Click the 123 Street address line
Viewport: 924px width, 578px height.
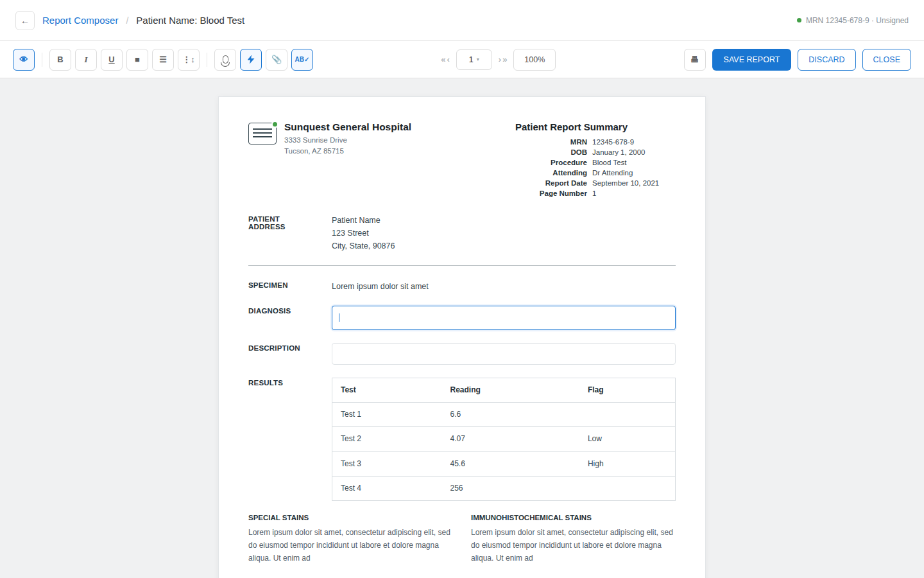pyautogui.click(x=350, y=233)
